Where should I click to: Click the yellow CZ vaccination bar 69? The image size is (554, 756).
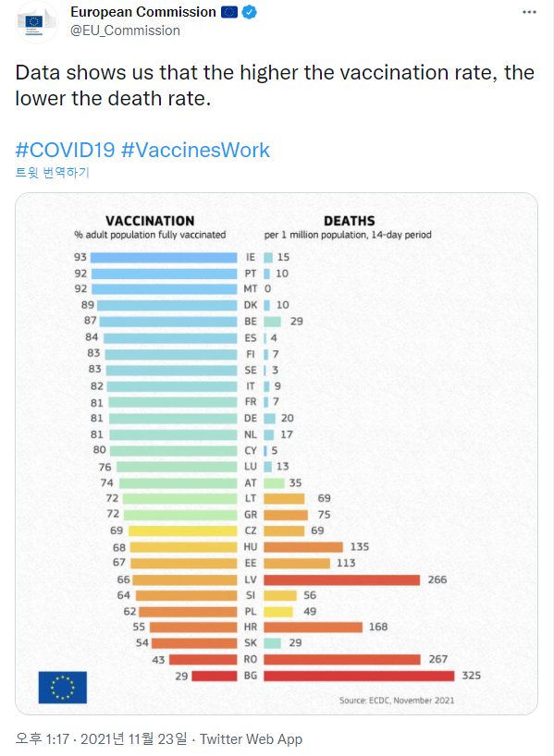(x=182, y=530)
